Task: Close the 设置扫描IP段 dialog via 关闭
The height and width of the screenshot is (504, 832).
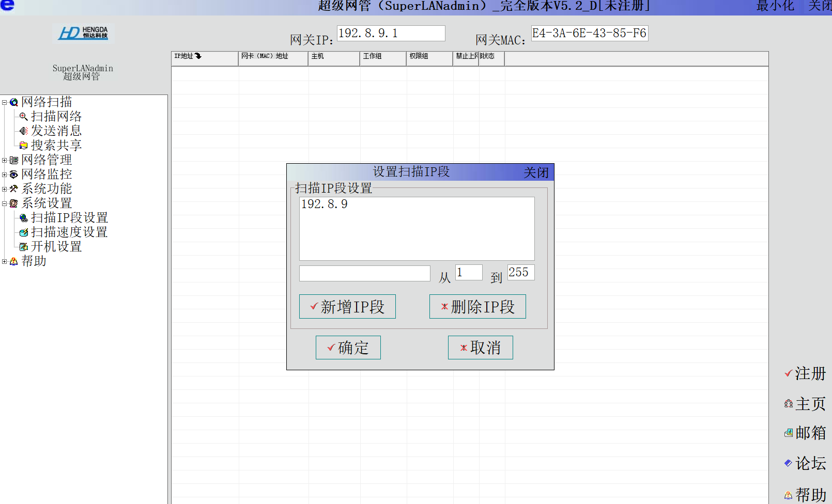Action: point(536,172)
